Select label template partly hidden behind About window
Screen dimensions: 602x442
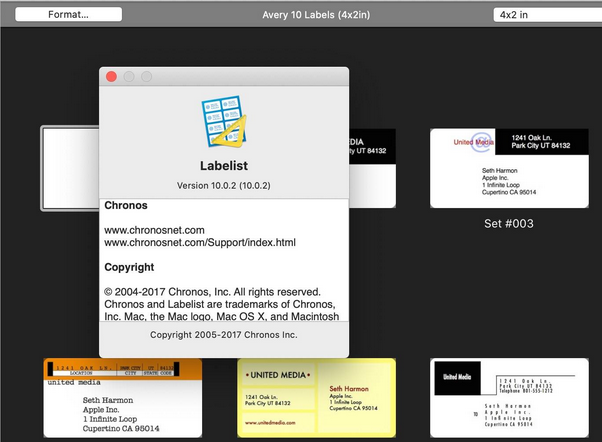click(372, 168)
